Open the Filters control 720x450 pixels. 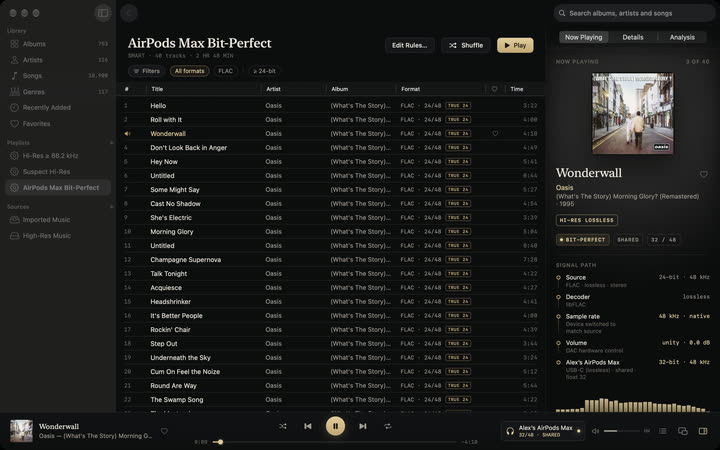[x=146, y=71]
